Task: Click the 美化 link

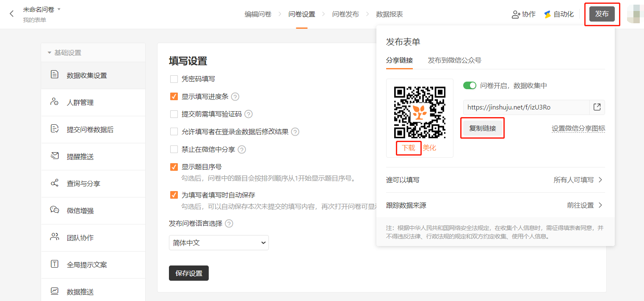Action: click(429, 148)
